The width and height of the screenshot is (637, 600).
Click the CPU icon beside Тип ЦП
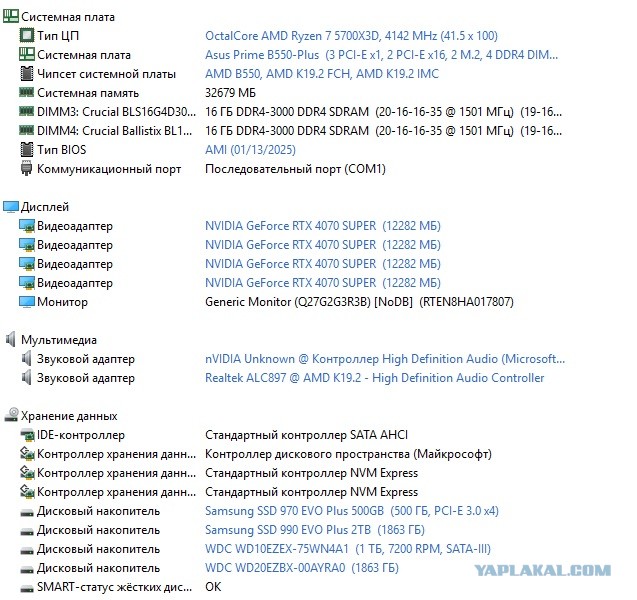(x=27, y=35)
